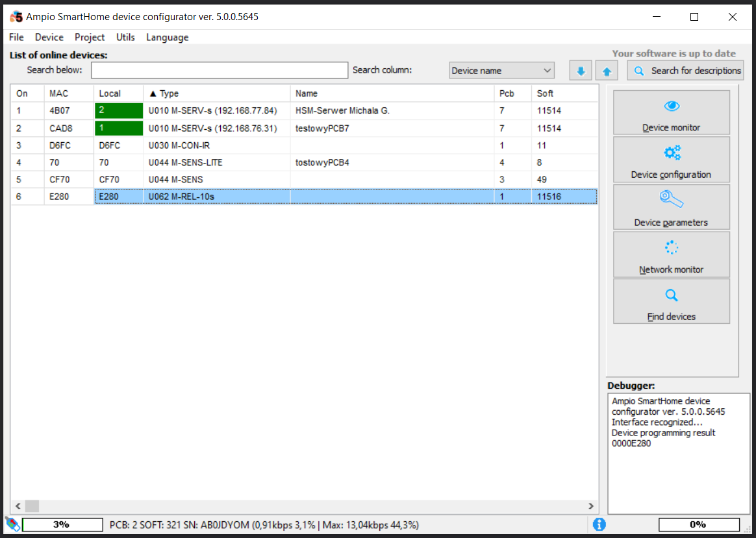Sort by the Pcb column header
This screenshot has height=538, width=756.
click(x=513, y=93)
